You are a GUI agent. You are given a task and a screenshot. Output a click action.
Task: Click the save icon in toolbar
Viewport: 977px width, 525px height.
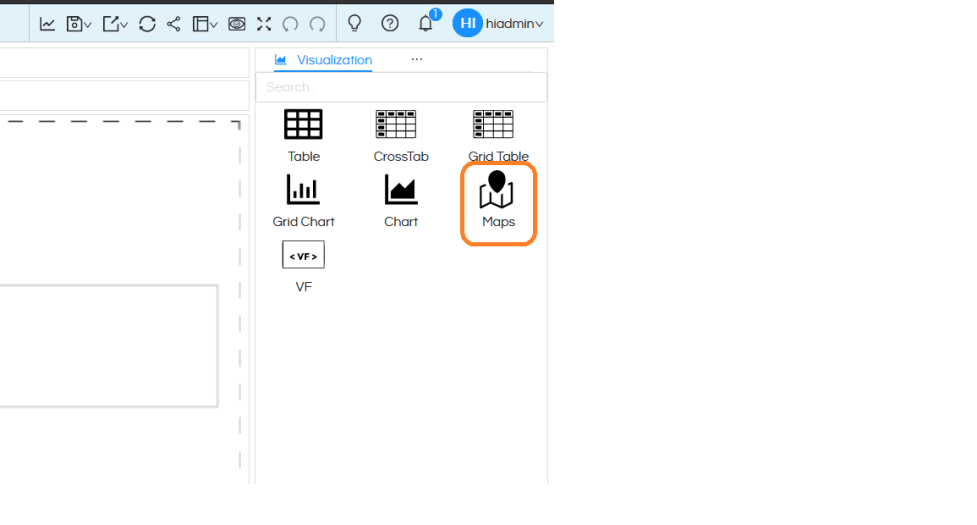74,24
